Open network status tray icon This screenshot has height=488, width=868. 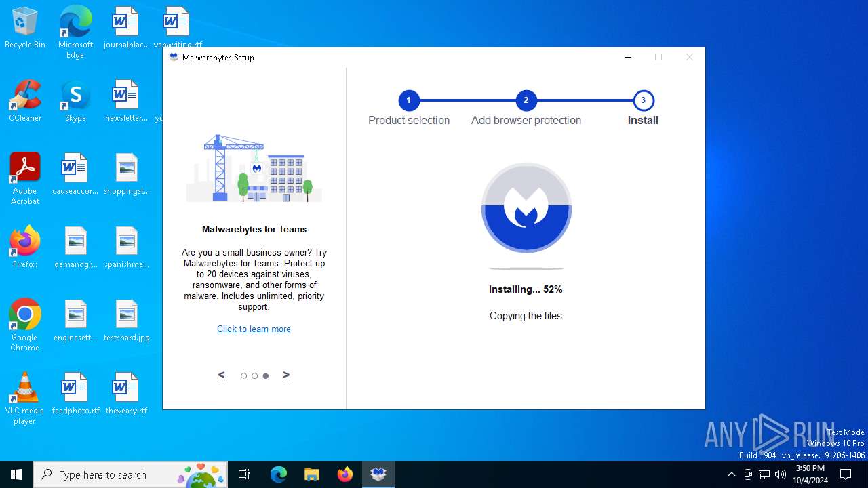tap(764, 474)
